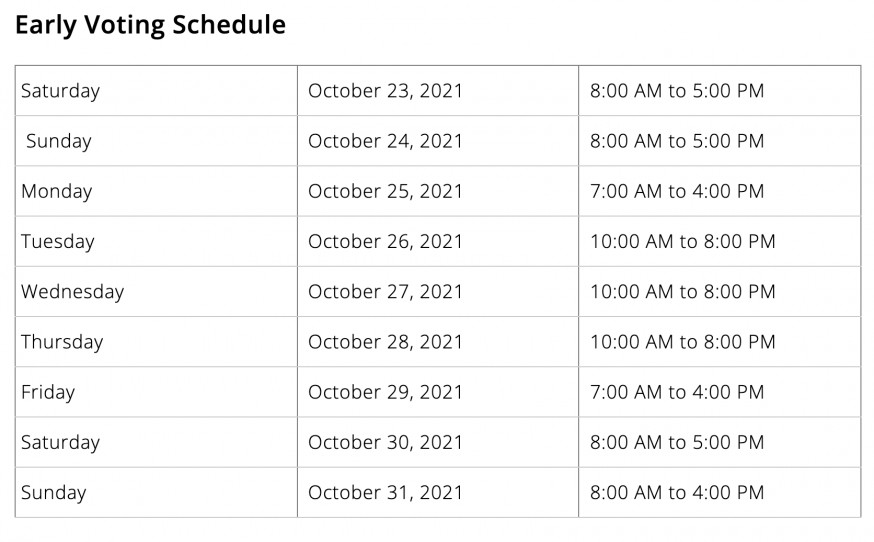Click the October 23, 2021 date cell
The width and height of the screenshot is (874, 542).
[x=438, y=90]
